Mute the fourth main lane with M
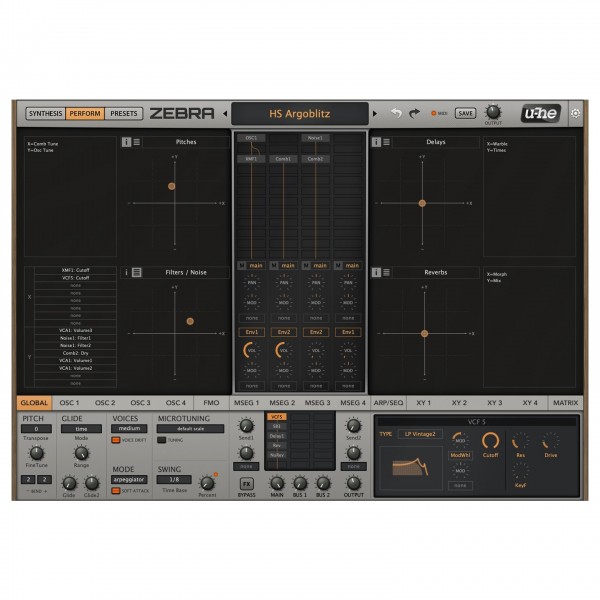This screenshot has width=600, height=600. 338,265
